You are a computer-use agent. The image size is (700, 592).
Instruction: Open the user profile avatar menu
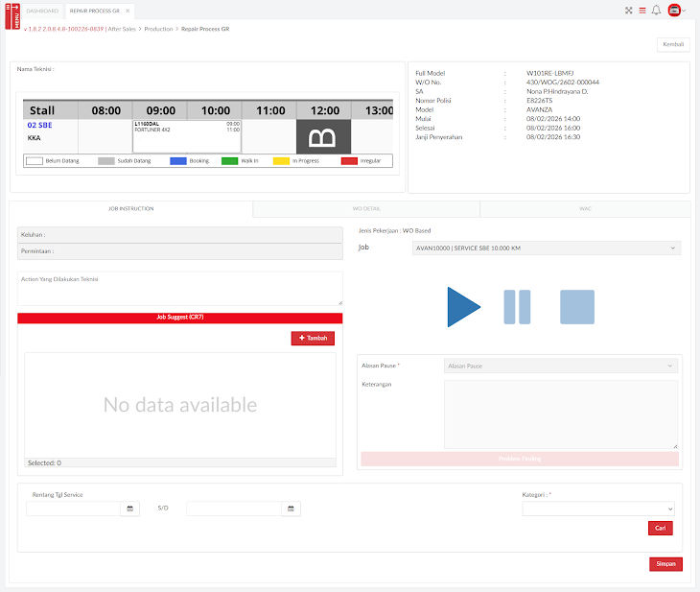675,11
